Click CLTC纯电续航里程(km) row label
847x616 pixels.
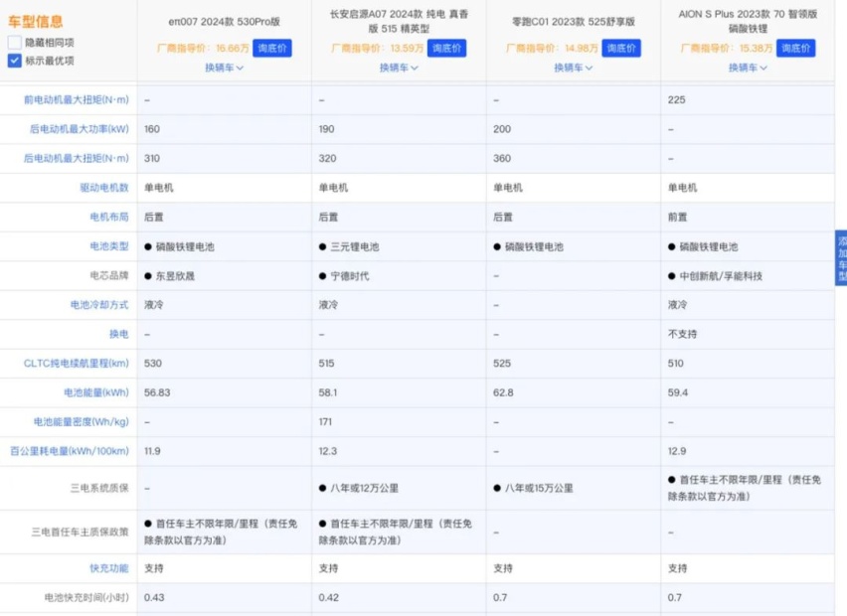pyautogui.click(x=77, y=363)
